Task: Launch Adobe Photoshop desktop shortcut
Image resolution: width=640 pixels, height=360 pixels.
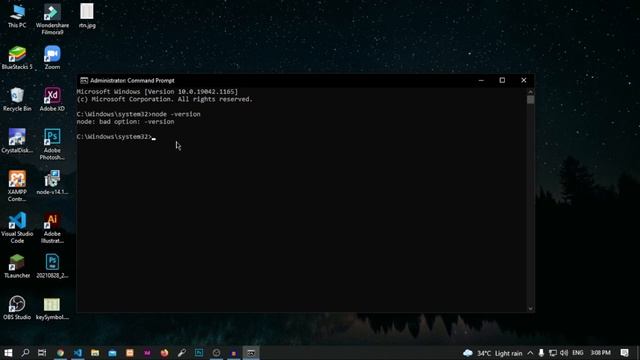Action: pyautogui.click(x=52, y=144)
